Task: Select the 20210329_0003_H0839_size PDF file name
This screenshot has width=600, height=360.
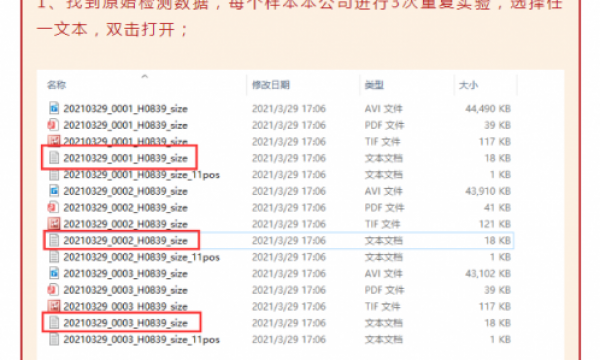Action: (x=126, y=290)
